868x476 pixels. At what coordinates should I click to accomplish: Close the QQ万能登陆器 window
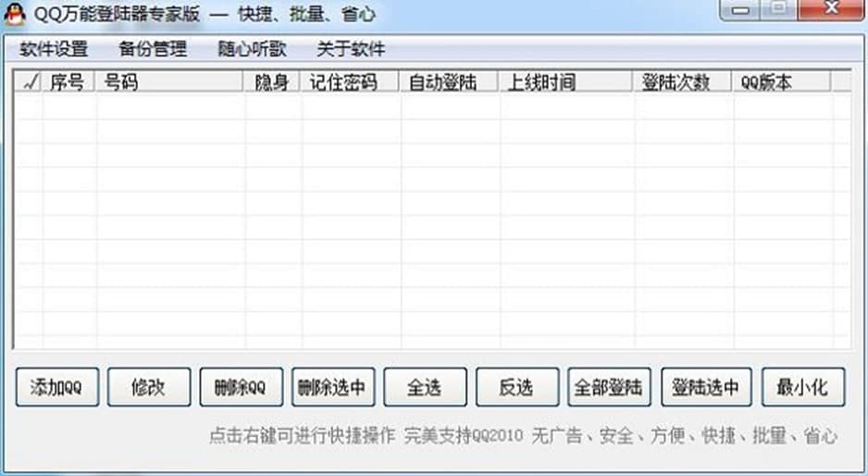(831, 10)
